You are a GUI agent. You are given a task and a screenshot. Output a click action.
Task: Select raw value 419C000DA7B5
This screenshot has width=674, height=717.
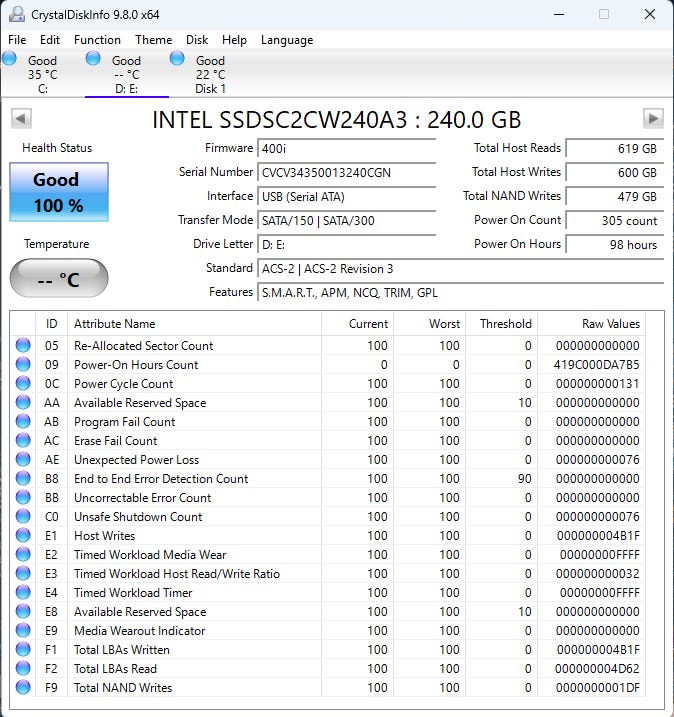[x=596, y=365]
